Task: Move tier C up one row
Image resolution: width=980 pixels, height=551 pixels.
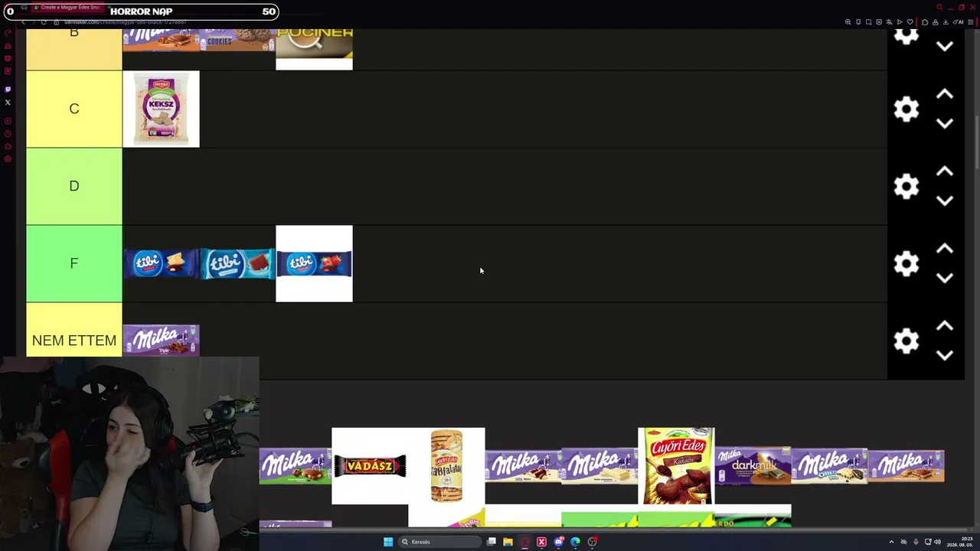Action: pyautogui.click(x=945, y=94)
